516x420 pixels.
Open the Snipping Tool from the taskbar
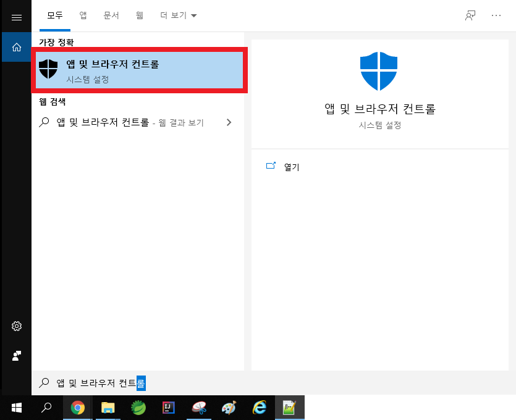click(x=199, y=408)
